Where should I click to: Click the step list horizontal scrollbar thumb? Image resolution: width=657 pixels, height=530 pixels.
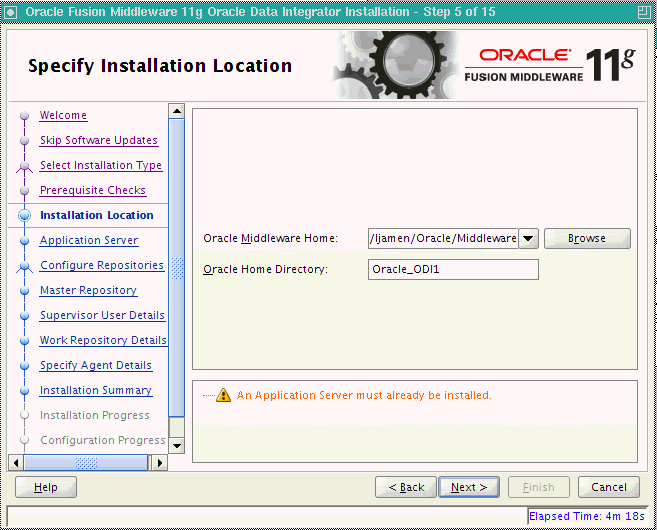86,463
